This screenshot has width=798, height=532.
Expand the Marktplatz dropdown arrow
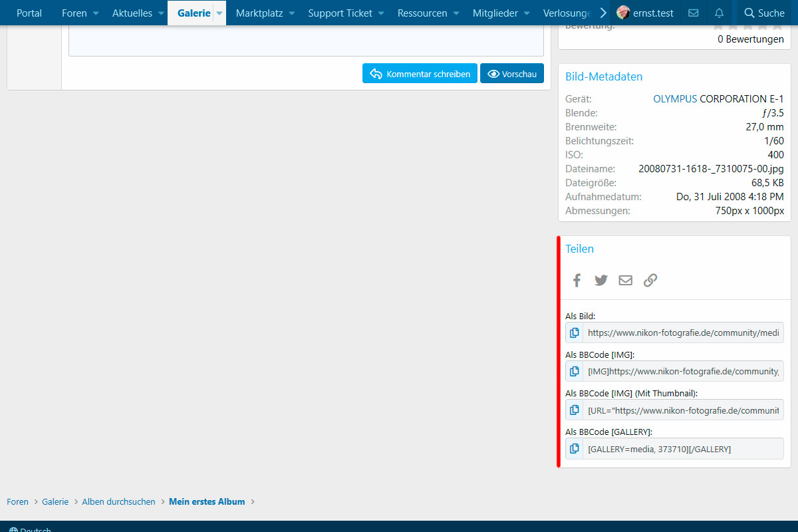292,13
